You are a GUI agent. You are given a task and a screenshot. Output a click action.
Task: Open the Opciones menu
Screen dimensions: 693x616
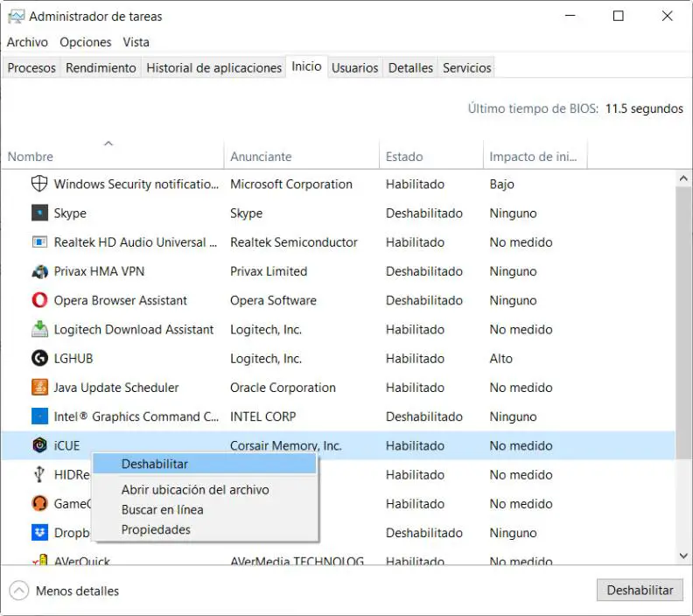pos(86,42)
